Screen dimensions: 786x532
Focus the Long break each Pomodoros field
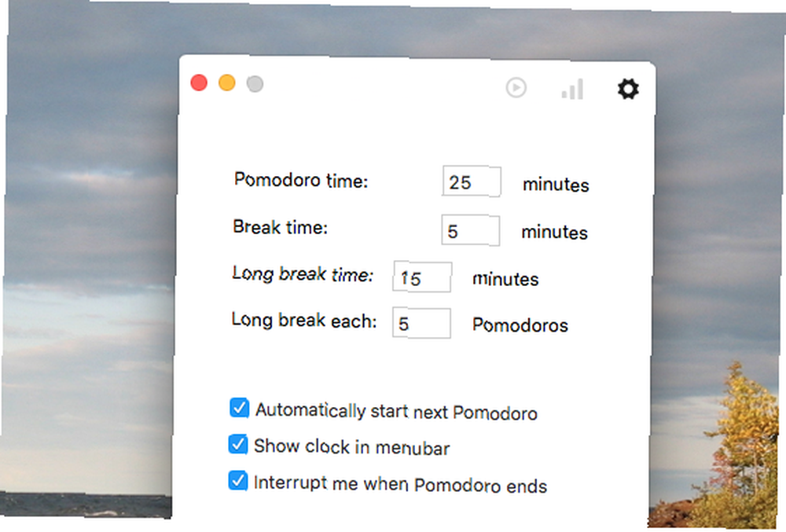click(421, 323)
